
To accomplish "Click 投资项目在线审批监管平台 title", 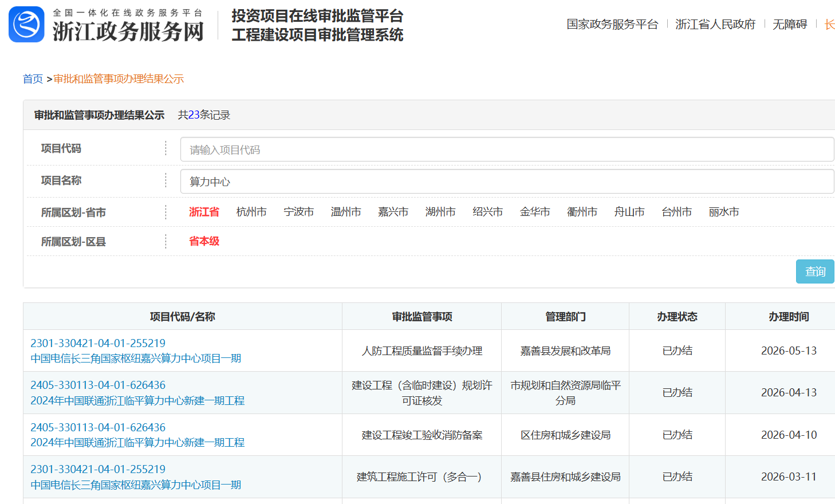I will [317, 16].
